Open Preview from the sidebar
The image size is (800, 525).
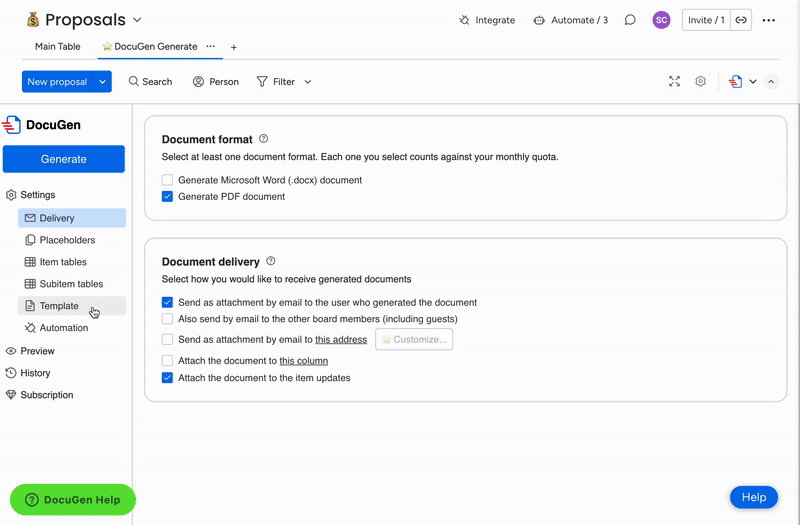point(30,351)
